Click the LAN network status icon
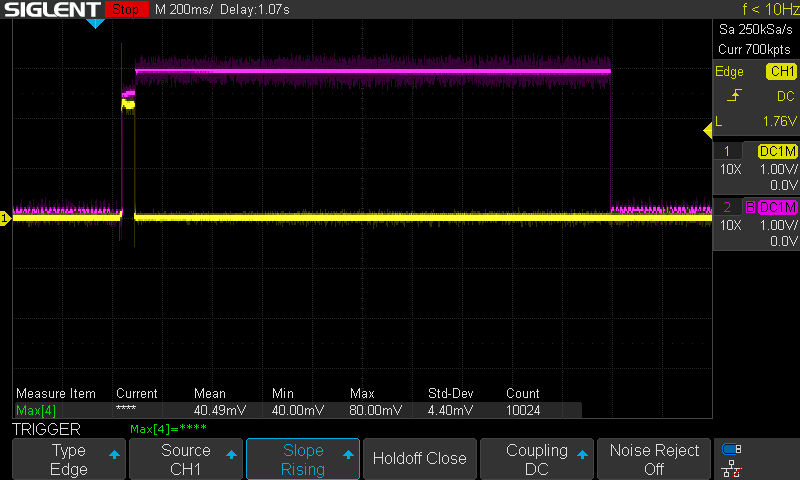Viewport: 800px width, 480px height. click(732, 468)
